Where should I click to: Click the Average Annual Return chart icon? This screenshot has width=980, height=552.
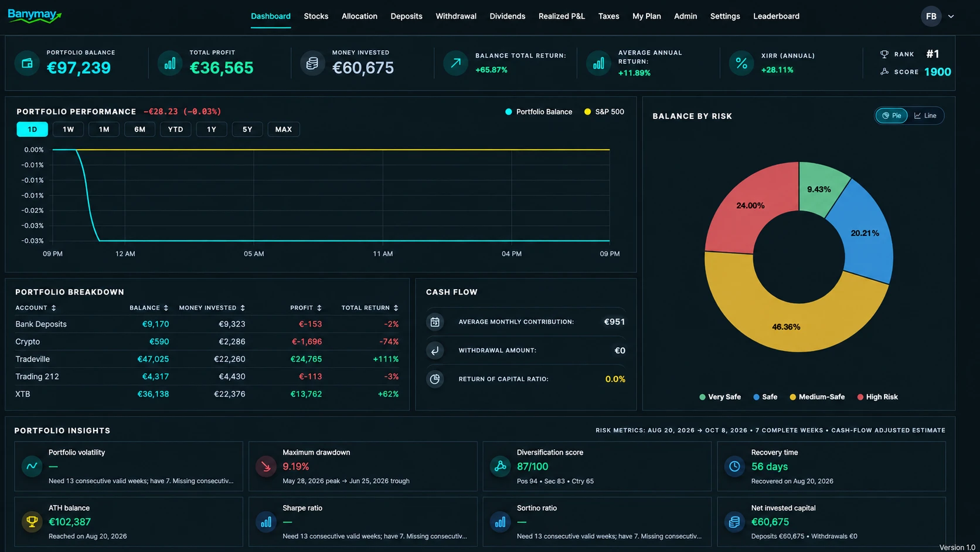(598, 63)
